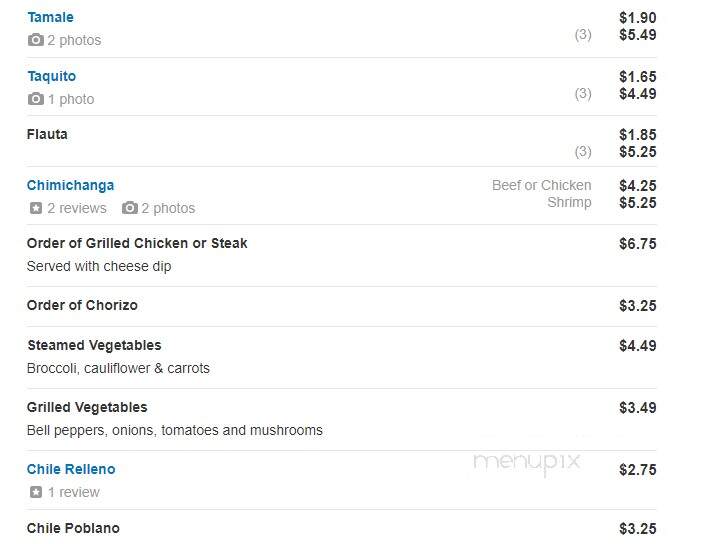
Task: Click the Chile Poblano item name
Action: [73, 528]
